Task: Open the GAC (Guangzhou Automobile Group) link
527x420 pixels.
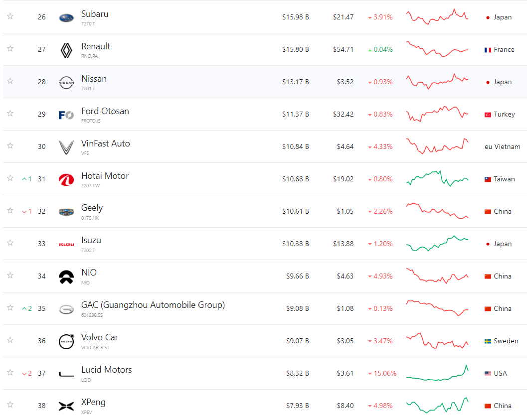Action: pos(153,305)
